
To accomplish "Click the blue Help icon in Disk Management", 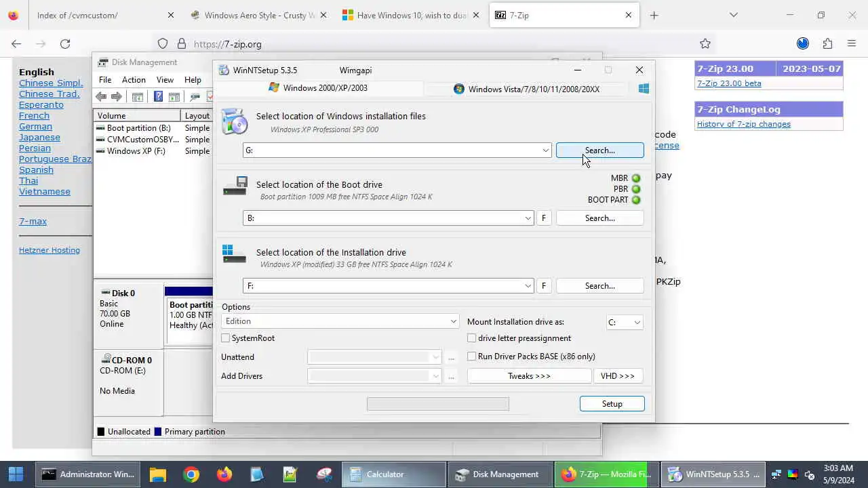I will tap(158, 97).
